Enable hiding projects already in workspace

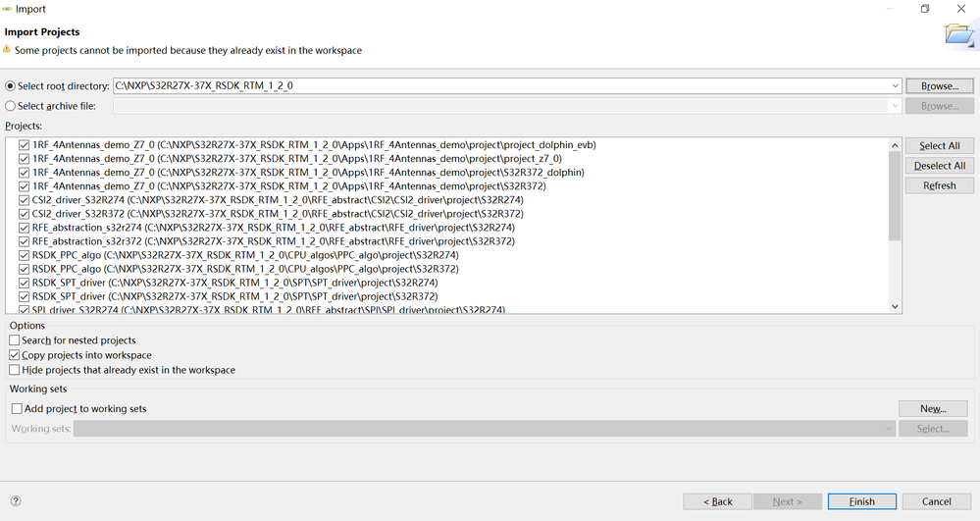pos(14,370)
